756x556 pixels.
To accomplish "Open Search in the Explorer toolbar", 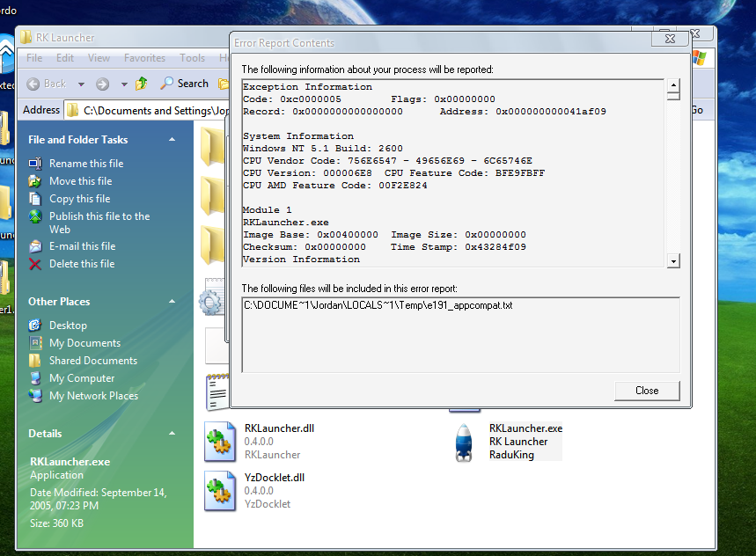I will [185, 84].
